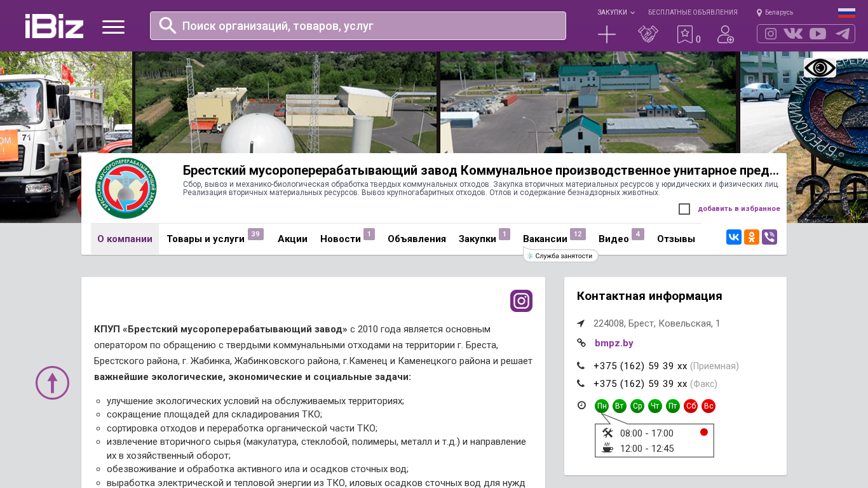The height and width of the screenshot is (488, 868).
Task: Check the 'добавить в избранное' checkbox
Action: [x=684, y=209]
